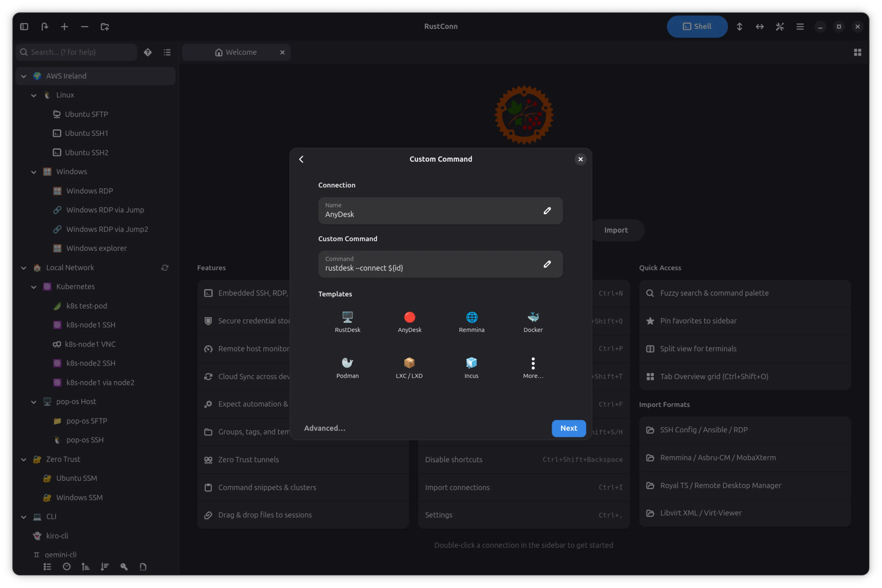This screenshot has width=882, height=588.
Task: Click the refresh icon on Local Network row
Action: (165, 267)
